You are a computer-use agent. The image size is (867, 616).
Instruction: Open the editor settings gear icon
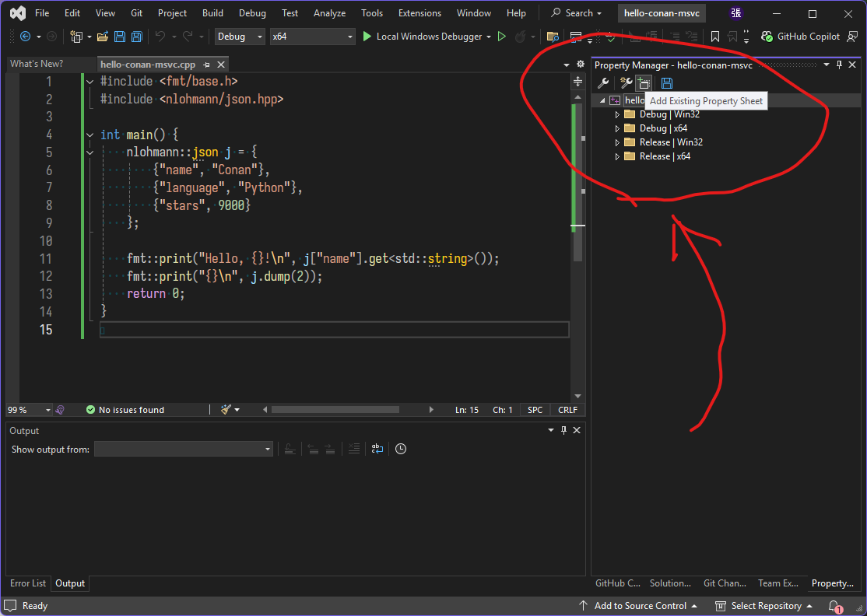(580, 64)
